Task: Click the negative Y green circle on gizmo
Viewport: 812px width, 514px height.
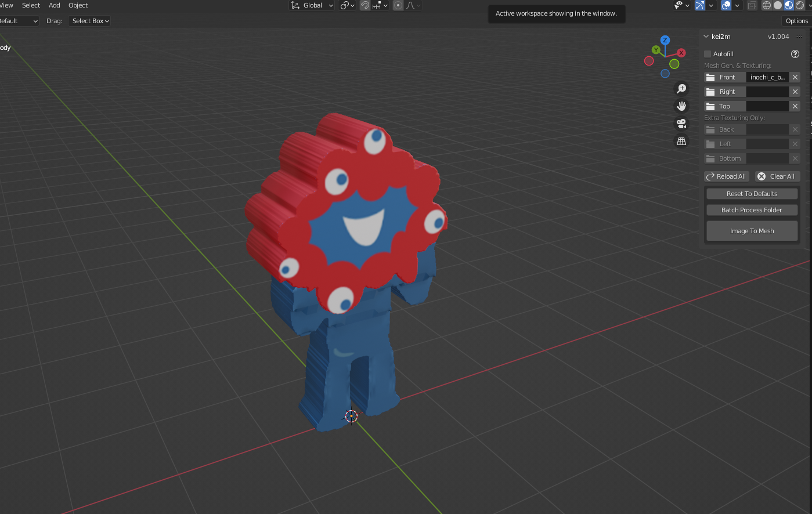Action: coord(674,64)
